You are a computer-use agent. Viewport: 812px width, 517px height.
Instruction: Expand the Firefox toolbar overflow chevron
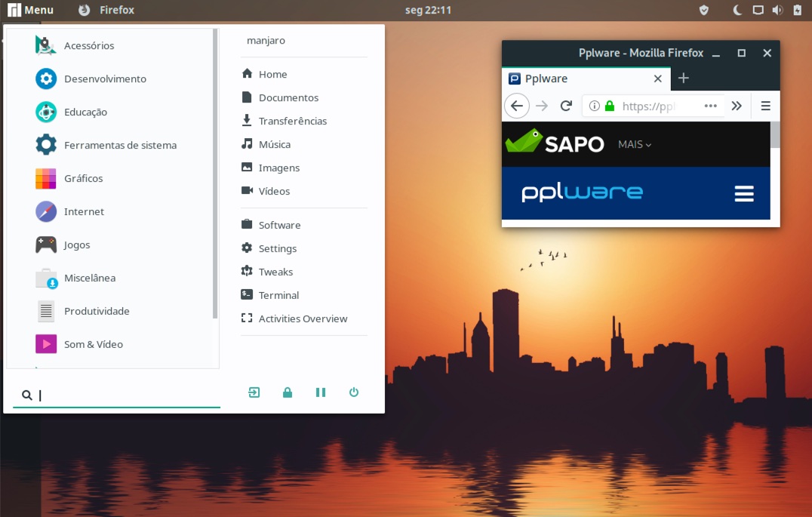point(737,106)
